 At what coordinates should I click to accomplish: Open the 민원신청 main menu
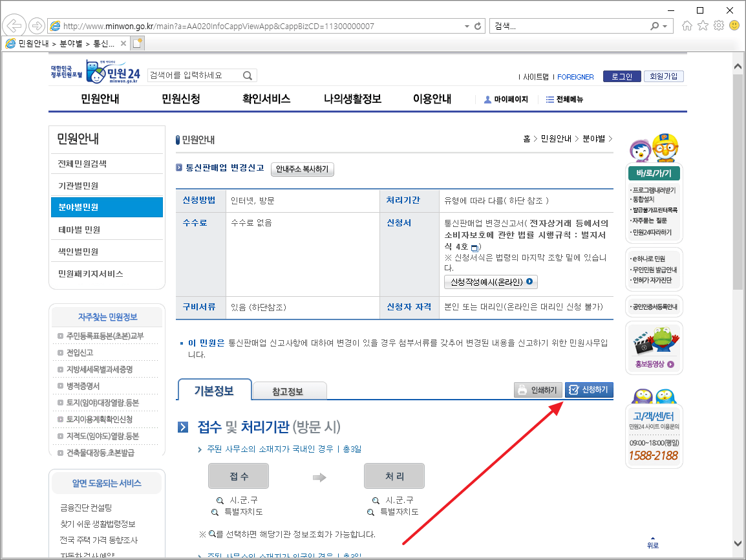[x=181, y=99]
